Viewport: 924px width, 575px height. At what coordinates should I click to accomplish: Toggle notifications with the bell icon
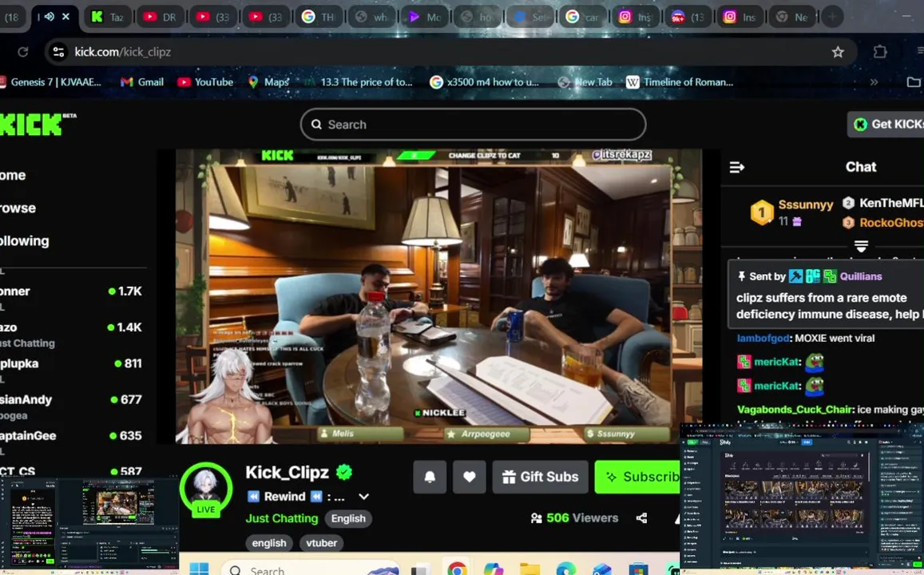tap(430, 477)
